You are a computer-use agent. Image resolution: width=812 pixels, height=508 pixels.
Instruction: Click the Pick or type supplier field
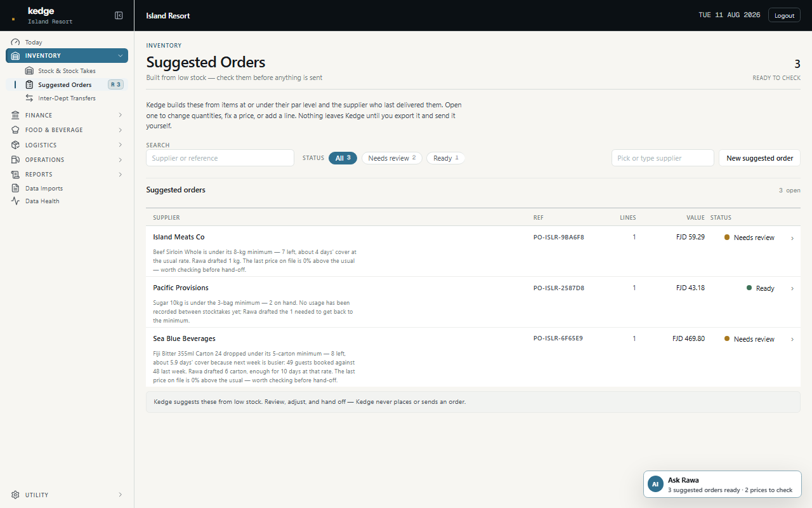(663, 158)
